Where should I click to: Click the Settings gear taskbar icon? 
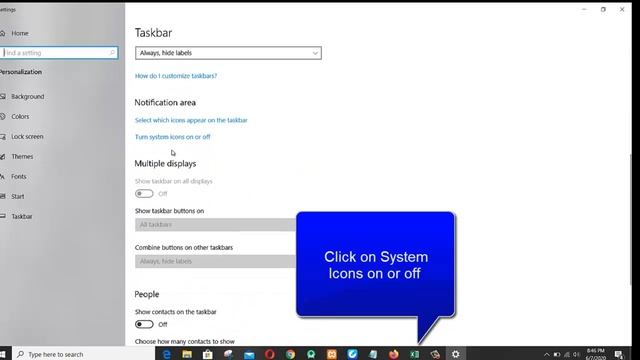click(x=456, y=354)
